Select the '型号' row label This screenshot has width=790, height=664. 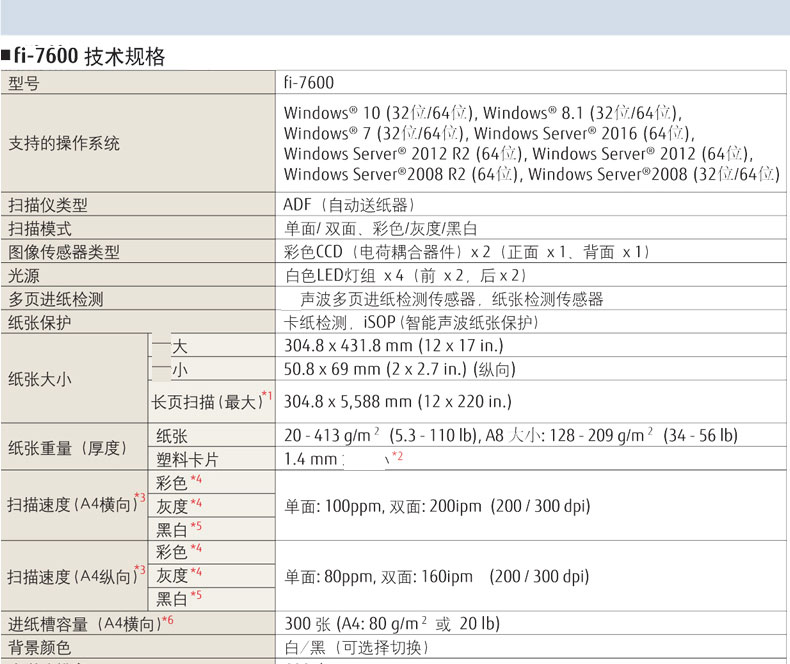pos(24,83)
